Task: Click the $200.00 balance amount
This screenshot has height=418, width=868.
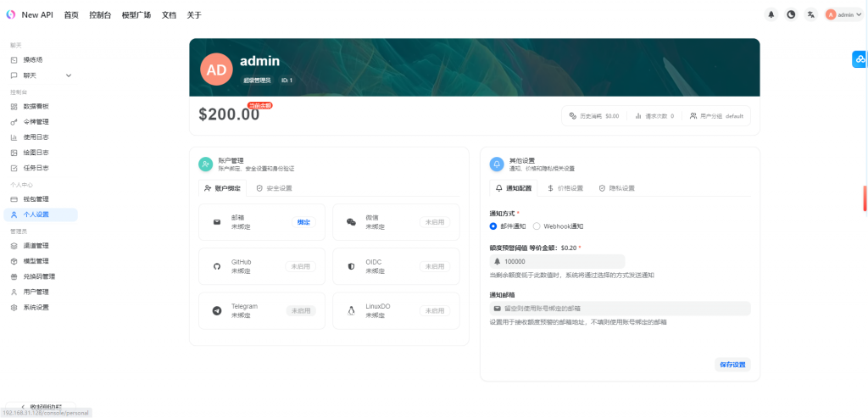Action: coord(229,114)
